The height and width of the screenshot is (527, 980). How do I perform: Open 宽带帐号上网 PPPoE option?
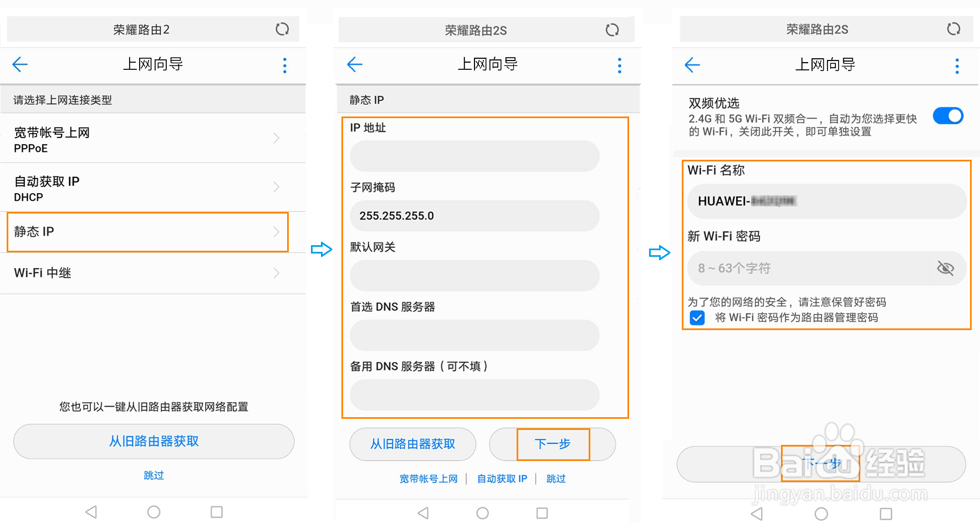pos(153,139)
